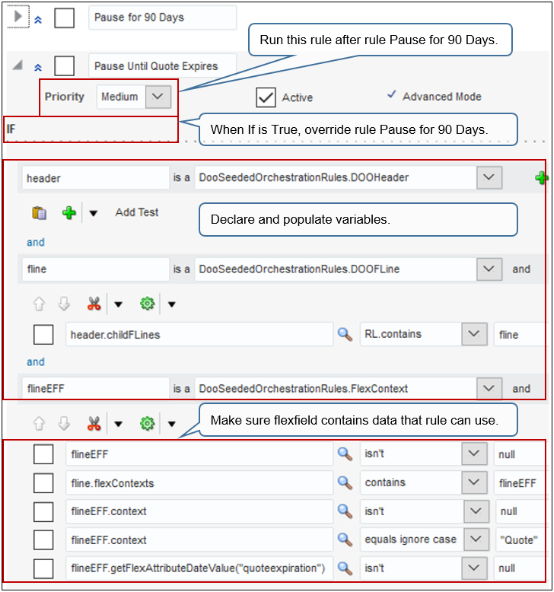554x592 pixels.
Task: Edit the Pause Until Quote Expires name field
Action: coord(162,66)
